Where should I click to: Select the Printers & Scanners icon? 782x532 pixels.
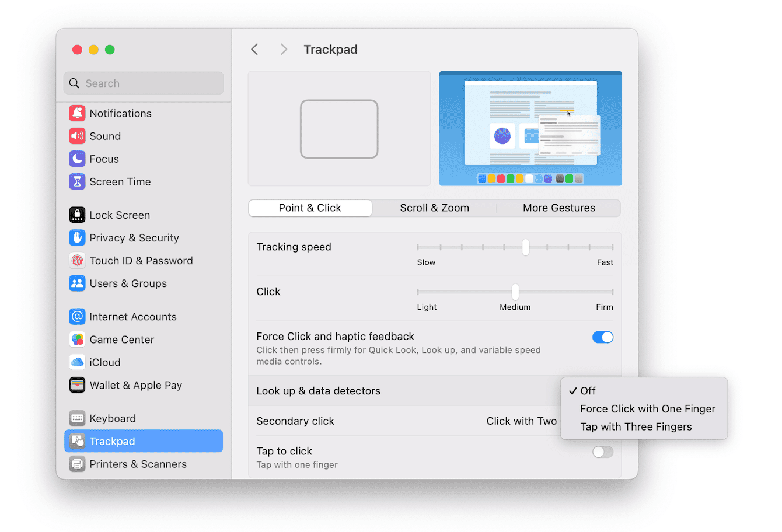[x=78, y=464]
